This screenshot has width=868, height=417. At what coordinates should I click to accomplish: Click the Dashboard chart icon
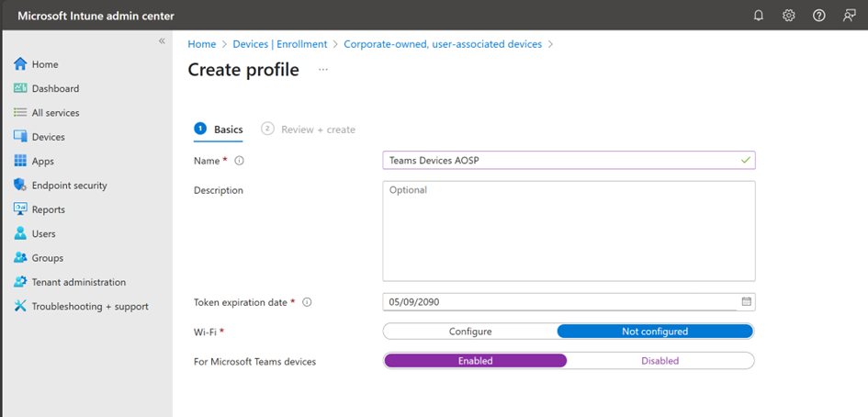[20, 88]
